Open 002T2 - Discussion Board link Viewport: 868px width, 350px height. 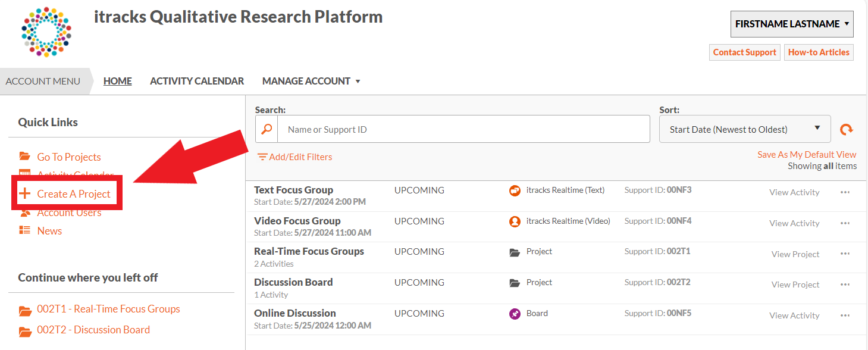coord(93,330)
